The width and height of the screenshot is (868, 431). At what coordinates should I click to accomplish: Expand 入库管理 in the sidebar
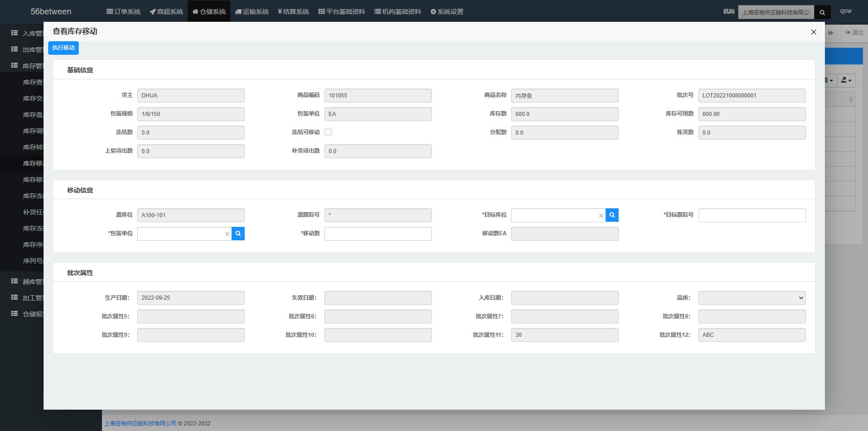[x=22, y=33]
